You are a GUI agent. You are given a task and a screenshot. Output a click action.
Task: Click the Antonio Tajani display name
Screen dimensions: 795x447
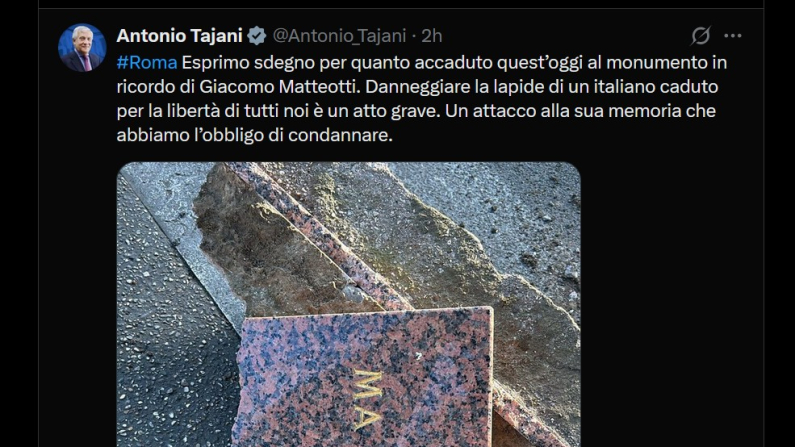click(179, 36)
